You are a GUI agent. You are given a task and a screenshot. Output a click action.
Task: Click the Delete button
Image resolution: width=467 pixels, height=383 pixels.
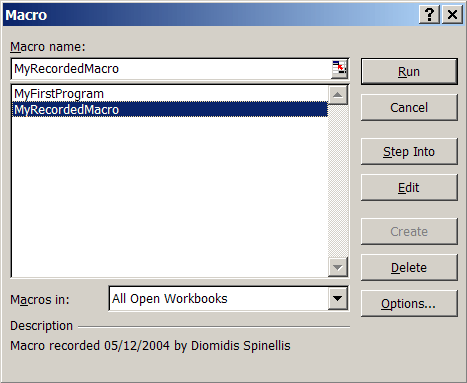[409, 268]
